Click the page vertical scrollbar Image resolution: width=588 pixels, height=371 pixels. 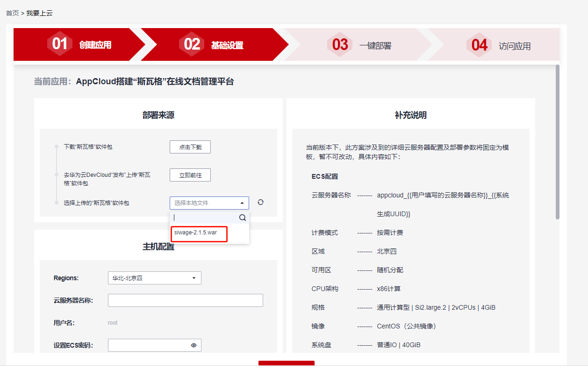click(557, 142)
